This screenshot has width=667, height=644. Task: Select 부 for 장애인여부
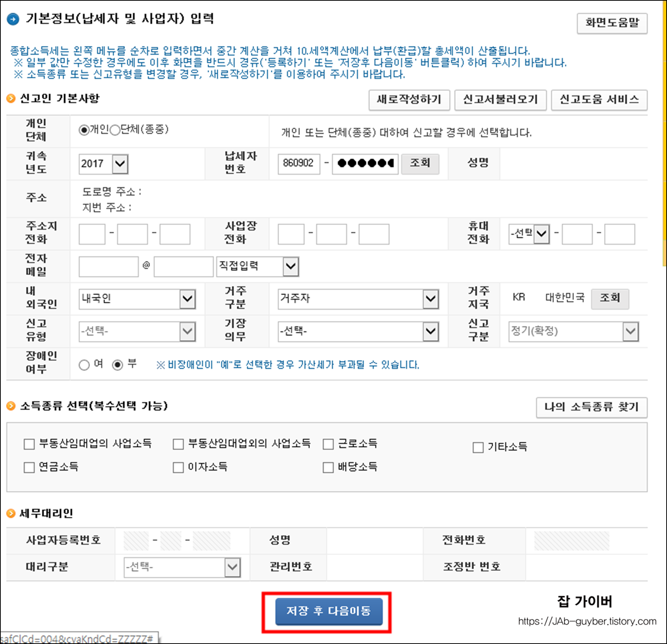pos(117,365)
